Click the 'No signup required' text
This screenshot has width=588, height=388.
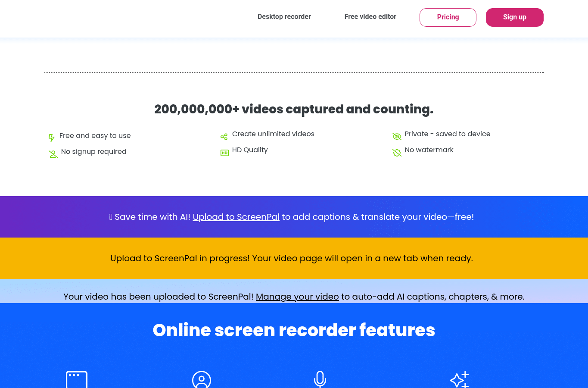94,152
